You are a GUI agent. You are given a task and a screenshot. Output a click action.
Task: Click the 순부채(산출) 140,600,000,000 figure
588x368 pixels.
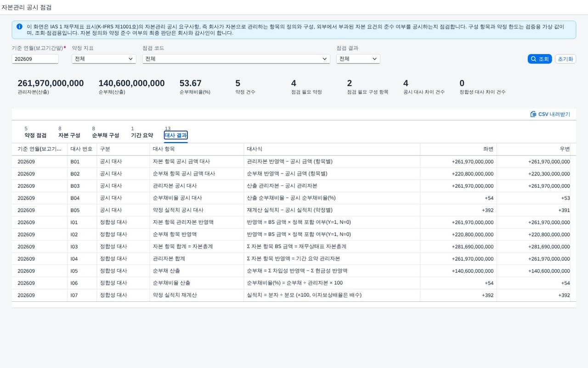click(x=131, y=83)
